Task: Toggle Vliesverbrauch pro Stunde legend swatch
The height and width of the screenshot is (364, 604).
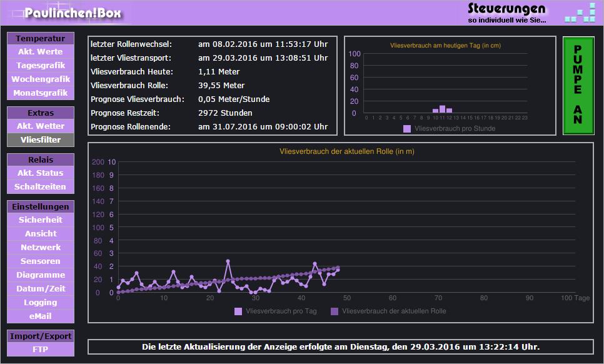Action: (x=407, y=129)
